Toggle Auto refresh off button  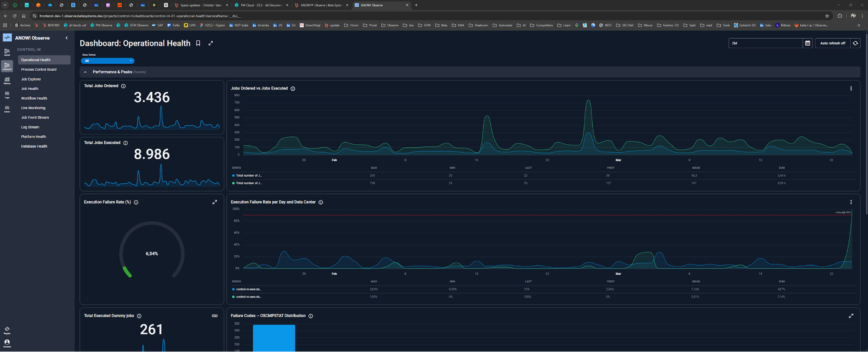pyautogui.click(x=832, y=43)
